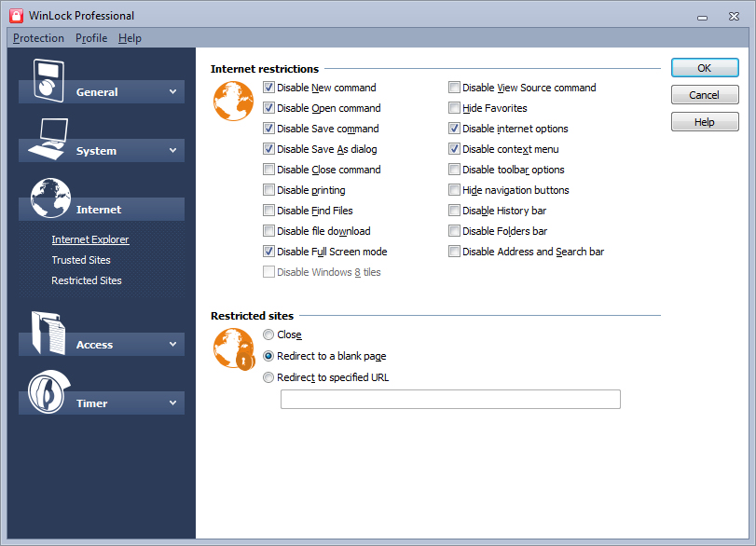Open the Internet Explorer settings page
This screenshot has width=756, height=546.
click(x=90, y=239)
